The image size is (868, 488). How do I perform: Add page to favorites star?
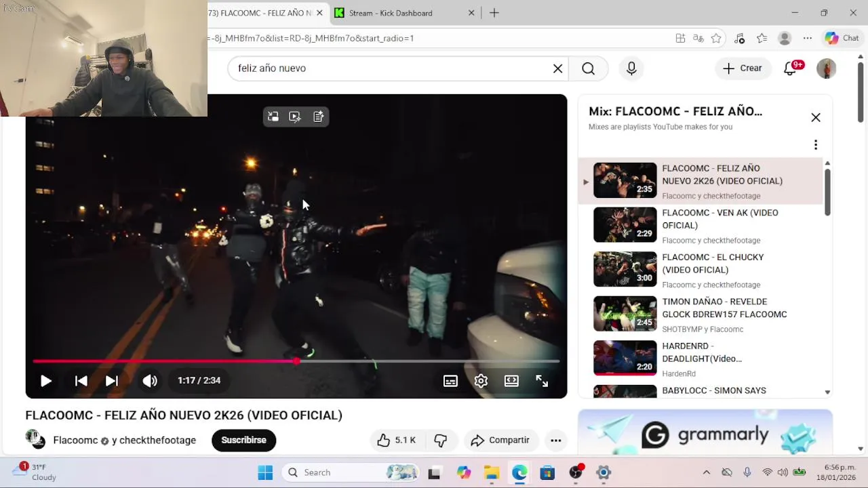(716, 39)
